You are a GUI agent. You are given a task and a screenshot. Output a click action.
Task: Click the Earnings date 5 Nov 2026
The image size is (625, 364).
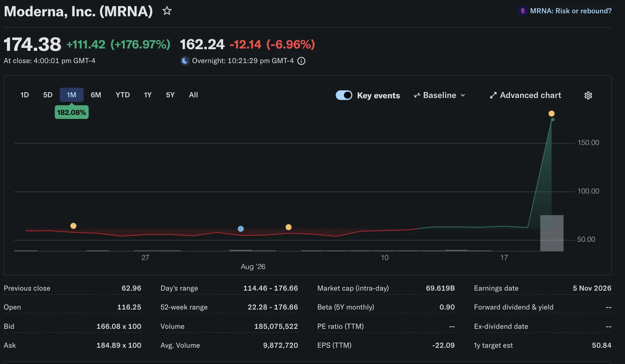click(592, 288)
